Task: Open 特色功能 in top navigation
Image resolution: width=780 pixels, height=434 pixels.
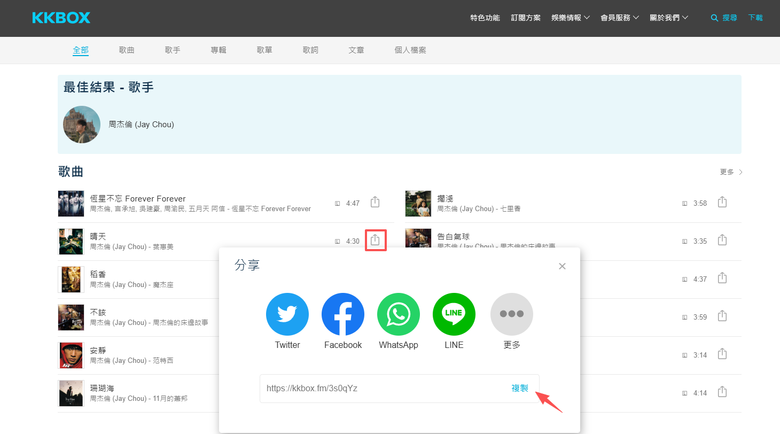Action: pyautogui.click(x=485, y=18)
